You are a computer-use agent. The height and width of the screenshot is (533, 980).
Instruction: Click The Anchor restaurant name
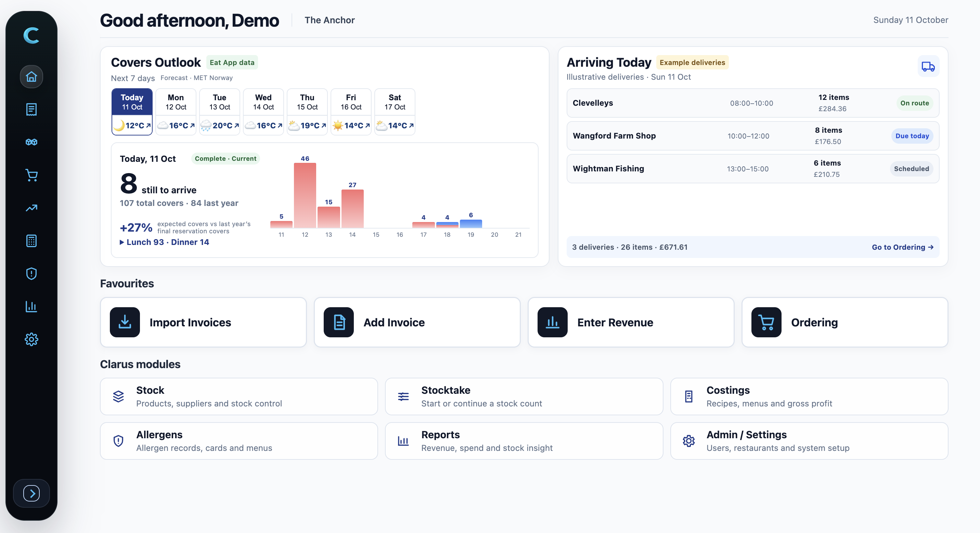330,20
